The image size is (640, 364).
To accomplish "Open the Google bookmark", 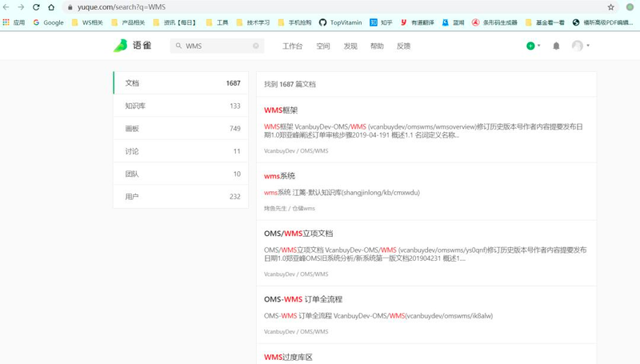I will [48, 22].
